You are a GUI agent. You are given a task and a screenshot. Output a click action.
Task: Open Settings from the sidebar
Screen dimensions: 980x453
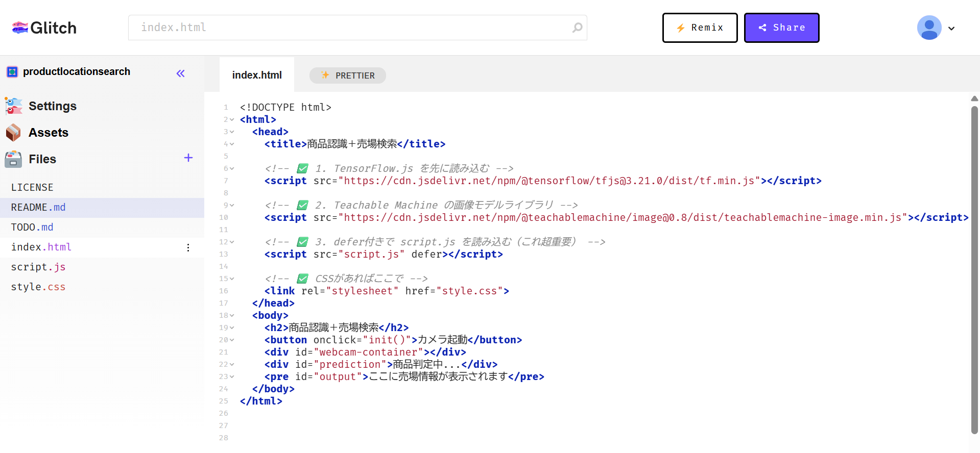tap(41, 106)
